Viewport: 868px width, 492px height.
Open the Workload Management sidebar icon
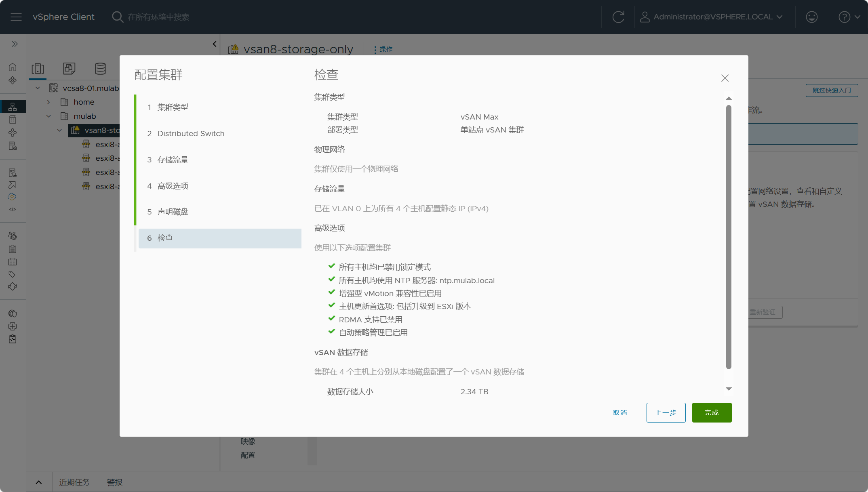[13, 132]
